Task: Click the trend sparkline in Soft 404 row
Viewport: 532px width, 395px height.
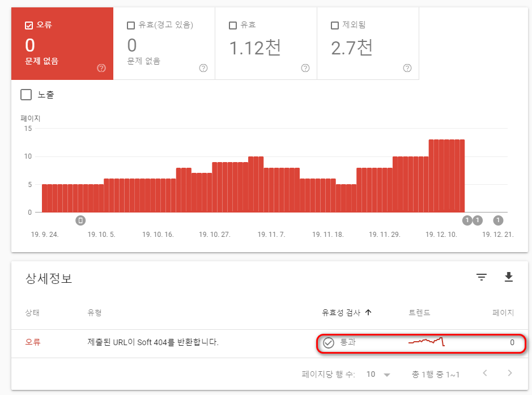Action: 427,342
